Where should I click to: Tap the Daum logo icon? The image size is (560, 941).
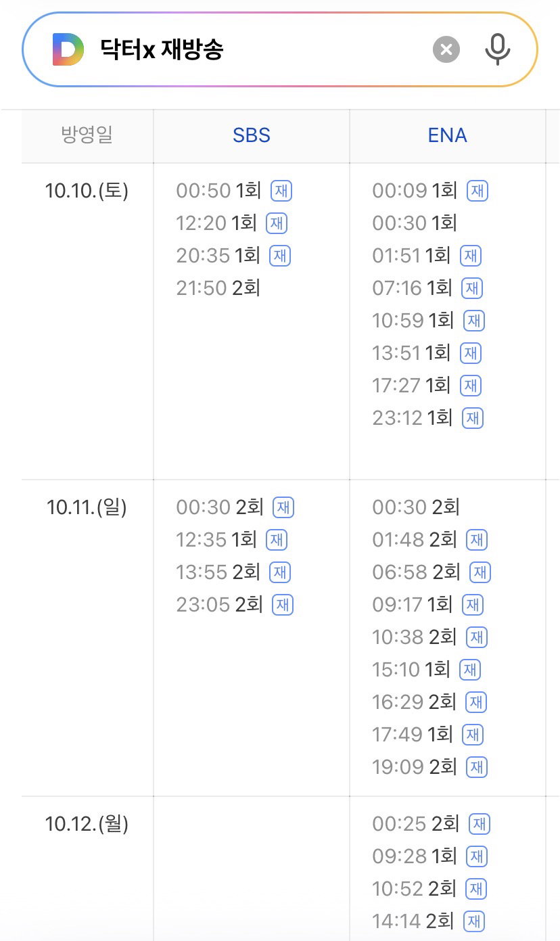[68, 50]
